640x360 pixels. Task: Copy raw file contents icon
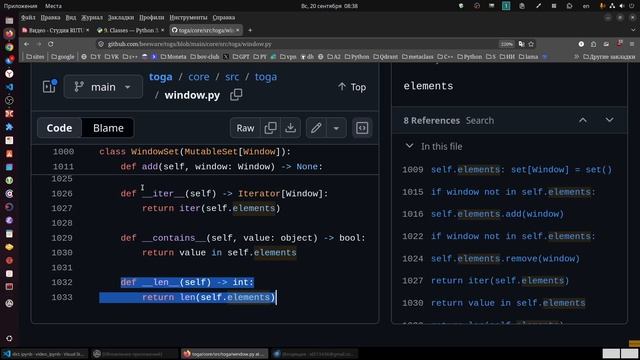[x=270, y=128]
